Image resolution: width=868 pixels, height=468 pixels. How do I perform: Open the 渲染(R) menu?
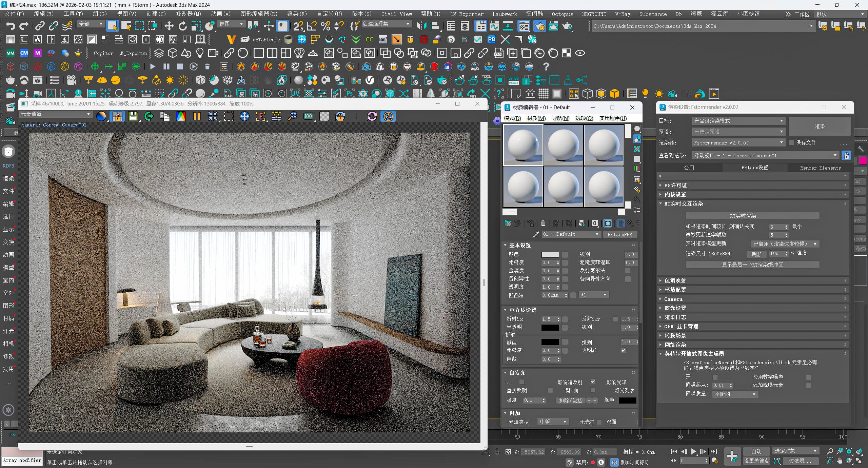pyautogui.click(x=297, y=14)
